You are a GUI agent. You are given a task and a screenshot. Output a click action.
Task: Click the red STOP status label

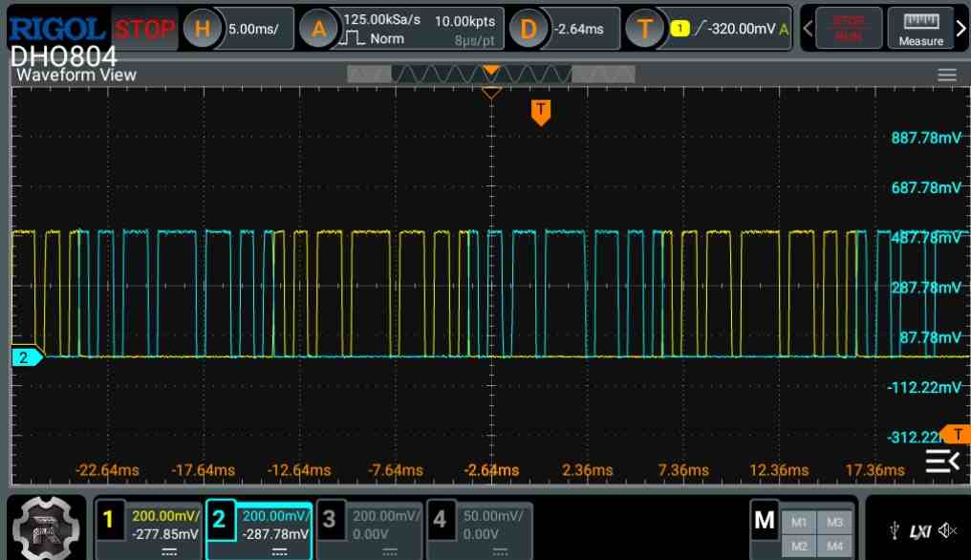(x=145, y=29)
